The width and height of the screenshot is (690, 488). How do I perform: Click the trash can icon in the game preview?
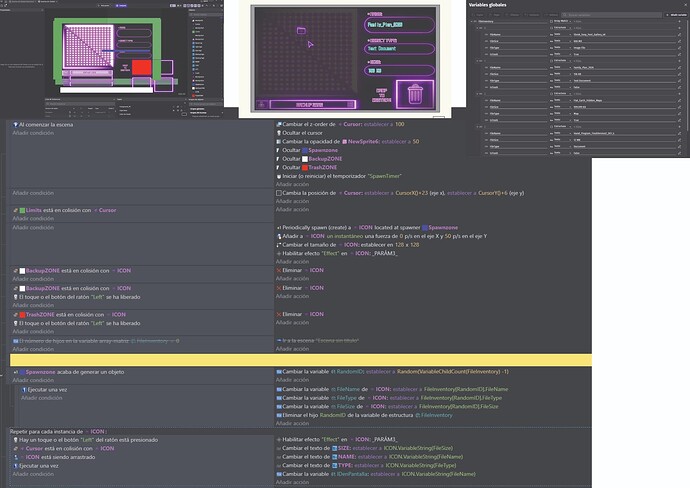415,95
